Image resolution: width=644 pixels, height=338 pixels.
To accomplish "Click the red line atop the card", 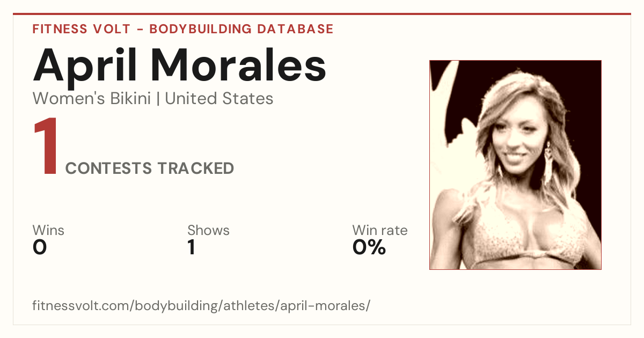I will [x=322, y=14].
